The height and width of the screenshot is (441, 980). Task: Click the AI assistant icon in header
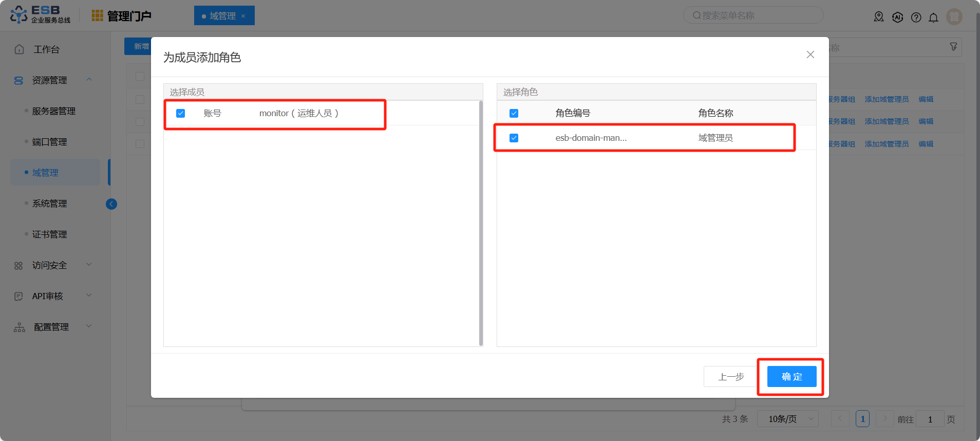pos(897,17)
